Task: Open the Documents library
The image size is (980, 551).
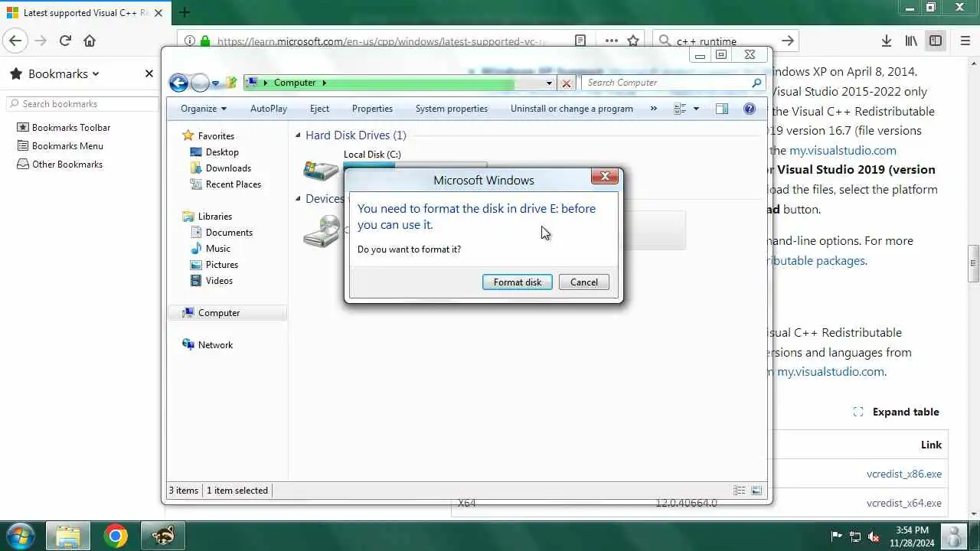Action: 229,232
